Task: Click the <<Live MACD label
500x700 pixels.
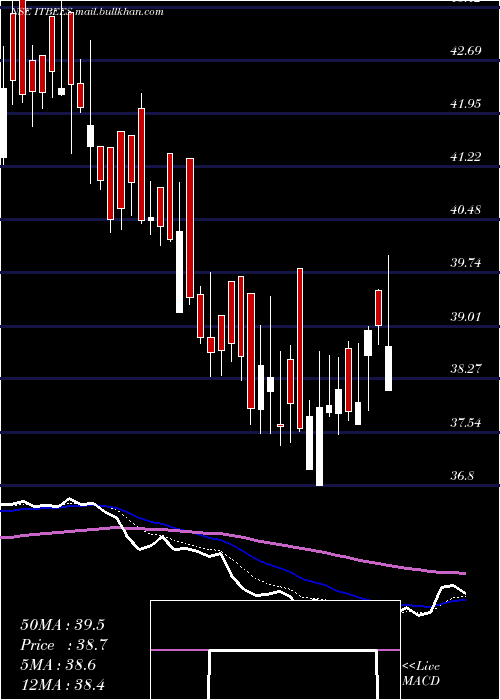Action: 421,673
